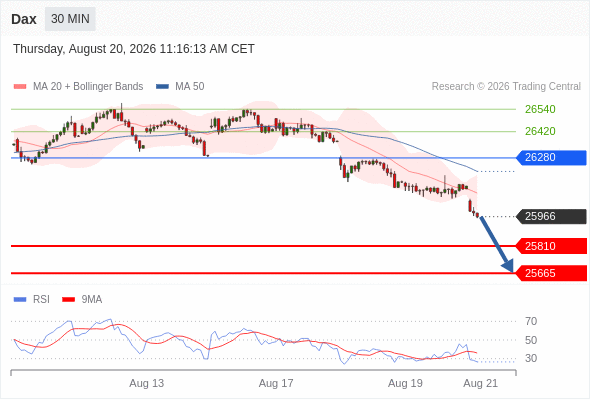The image size is (590, 400).
Task: Click the 26420 green resistance label
Action: (540, 131)
